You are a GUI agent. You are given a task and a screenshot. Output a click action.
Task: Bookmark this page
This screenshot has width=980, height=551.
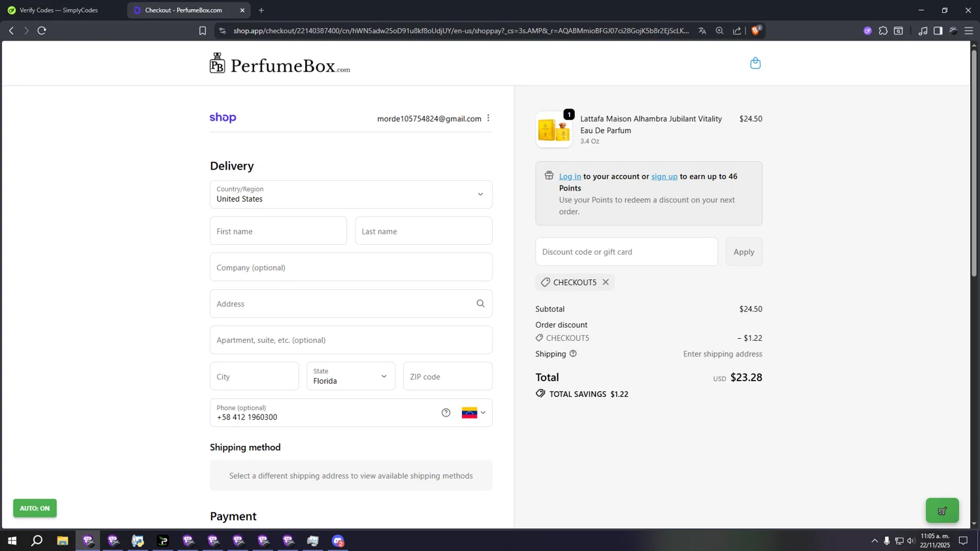pyautogui.click(x=203, y=31)
